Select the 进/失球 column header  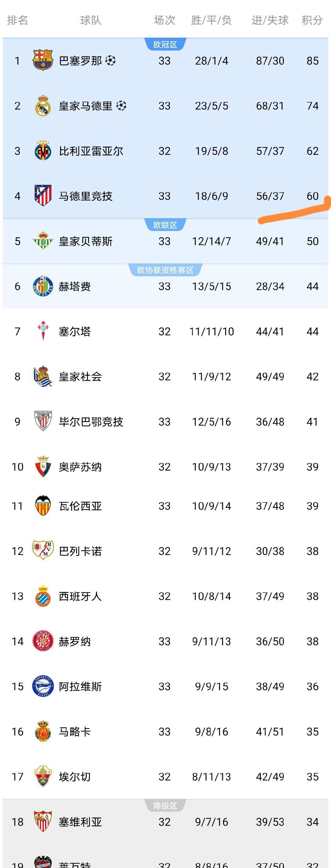(270, 20)
